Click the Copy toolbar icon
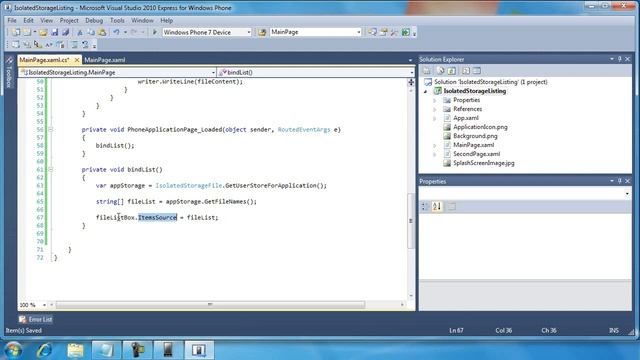This screenshot has height=360, width=640. 91,32
